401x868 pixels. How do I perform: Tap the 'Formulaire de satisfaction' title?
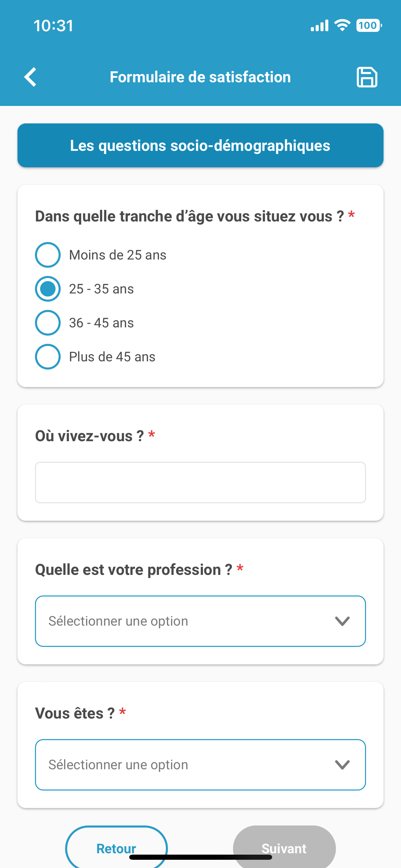click(x=200, y=77)
